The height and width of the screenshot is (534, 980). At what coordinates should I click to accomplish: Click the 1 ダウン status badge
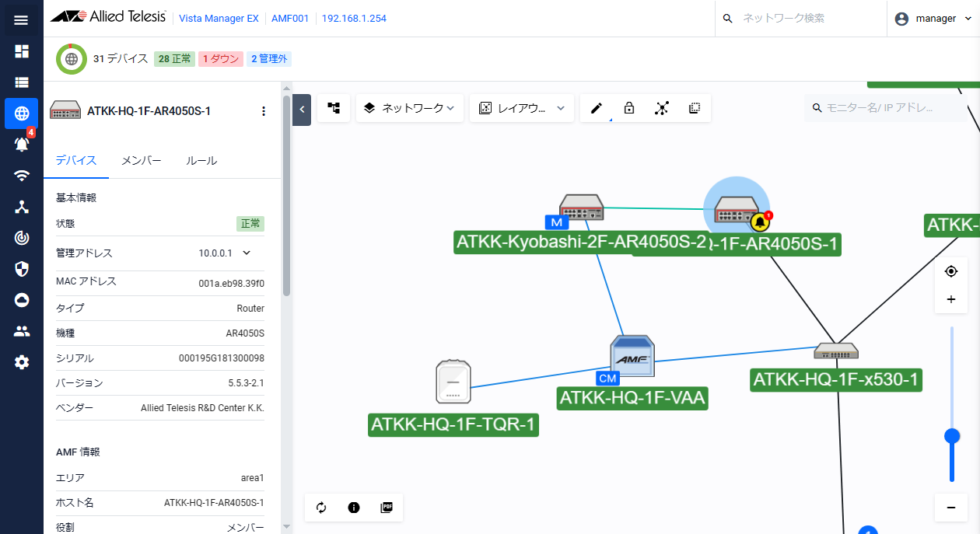[220, 59]
